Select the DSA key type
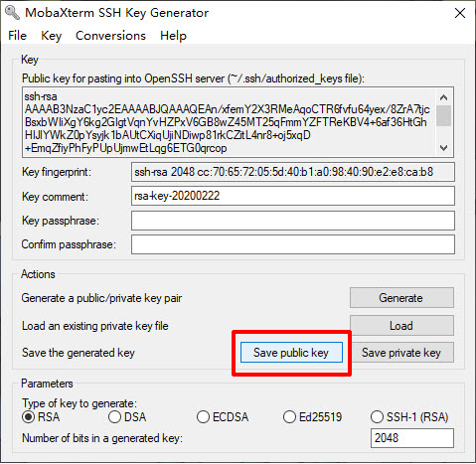This screenshot has width=476, height=464. click(x=127, y=417)
